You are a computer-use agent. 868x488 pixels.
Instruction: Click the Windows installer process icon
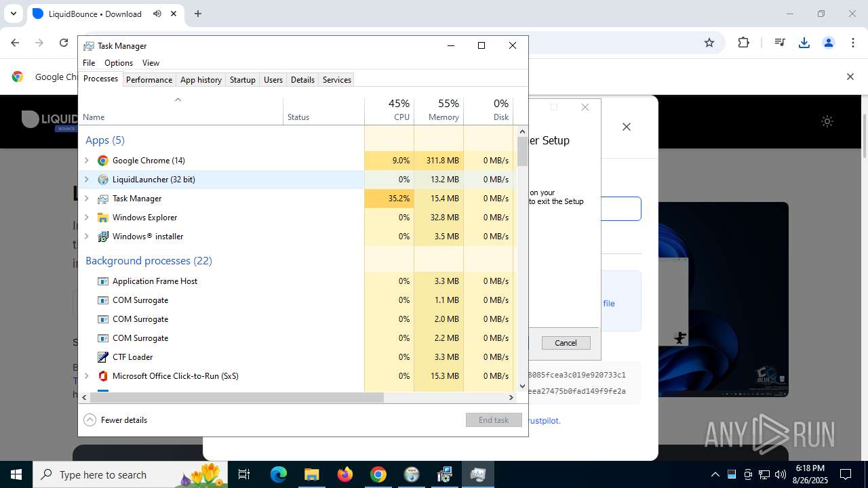(x=103, y=237)
